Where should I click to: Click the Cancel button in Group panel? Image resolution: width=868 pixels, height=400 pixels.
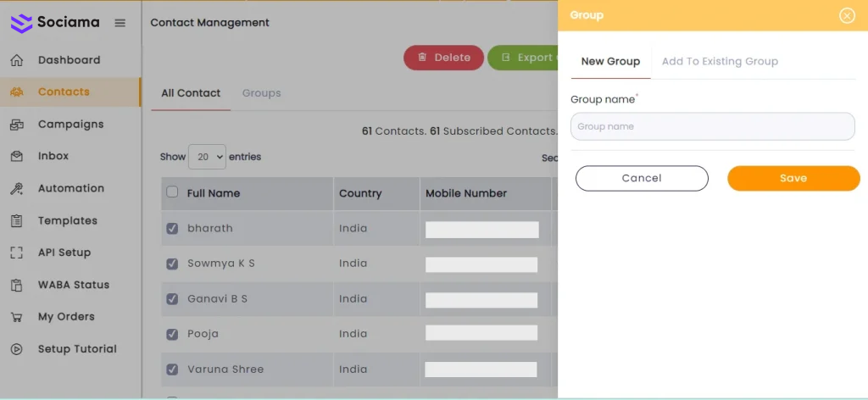[641, 178]
